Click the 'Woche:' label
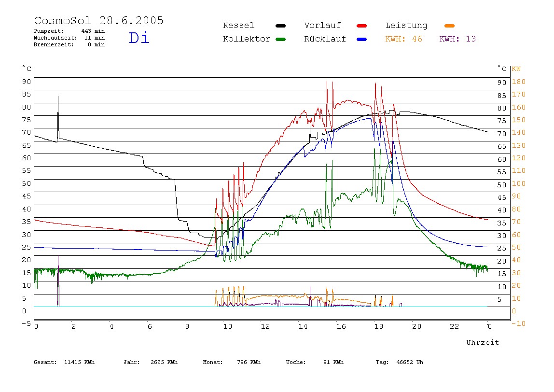The height and width of the screenshot is (392, 554). [296, 362]
